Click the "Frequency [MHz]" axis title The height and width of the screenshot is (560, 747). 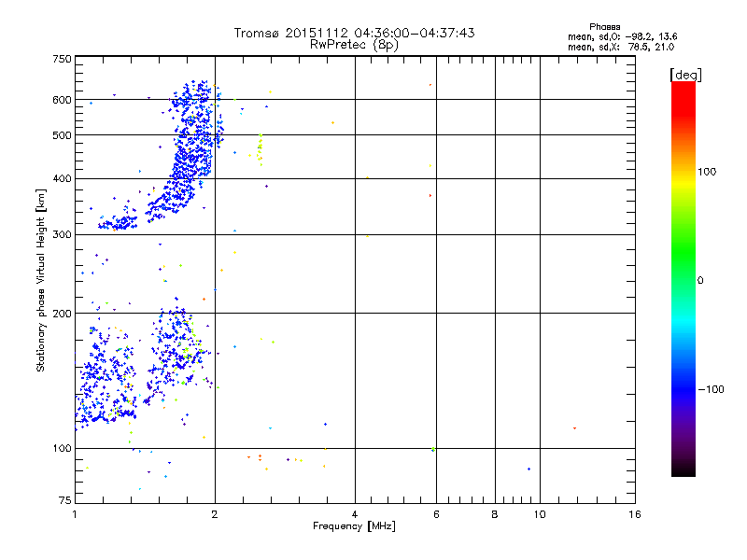tap(354, 526)
